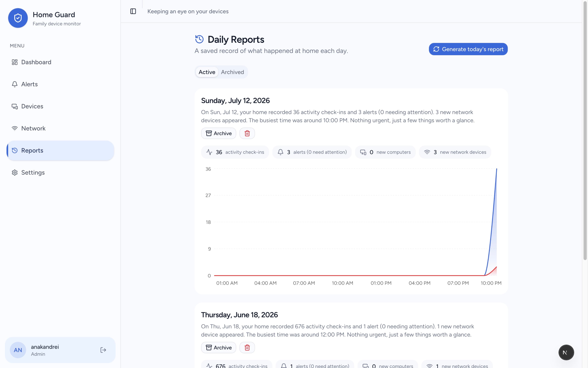Click the logout icon beside anakandrei
The width and height of the screenshot is (588, 368).
[103, 350]
